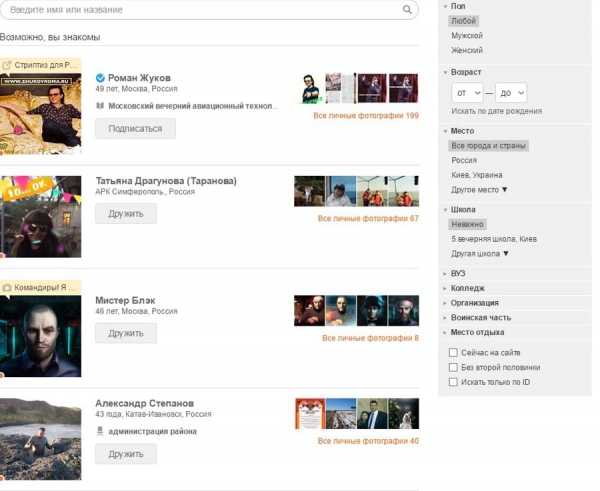Click the note icon in the Стриптиз для Р... status
Image resolution: width=600 pixels, height=491 pixels.
[7, 65]
